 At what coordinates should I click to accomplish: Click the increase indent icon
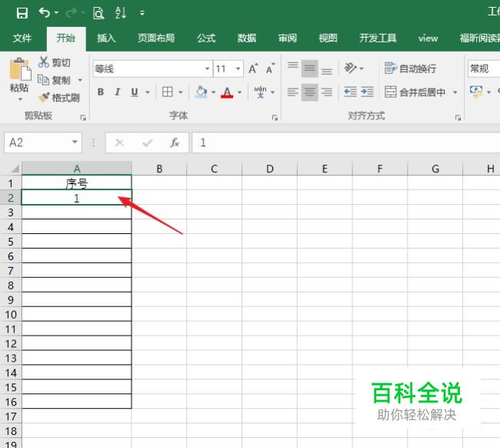click(368, 92)
